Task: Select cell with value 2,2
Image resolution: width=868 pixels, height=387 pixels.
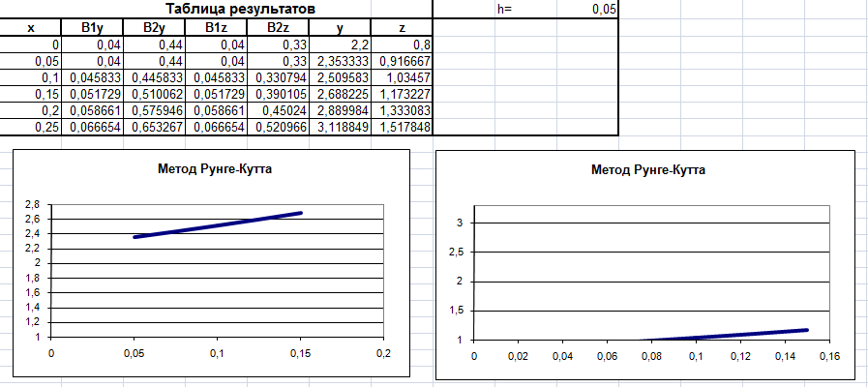Action: pyautogui.click(x=340, y=45)
